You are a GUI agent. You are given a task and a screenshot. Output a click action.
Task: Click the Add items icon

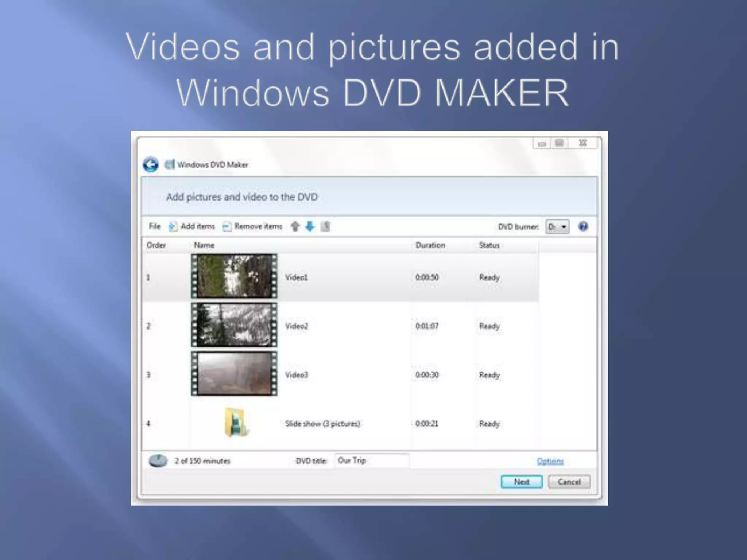[x=173, y=226]
